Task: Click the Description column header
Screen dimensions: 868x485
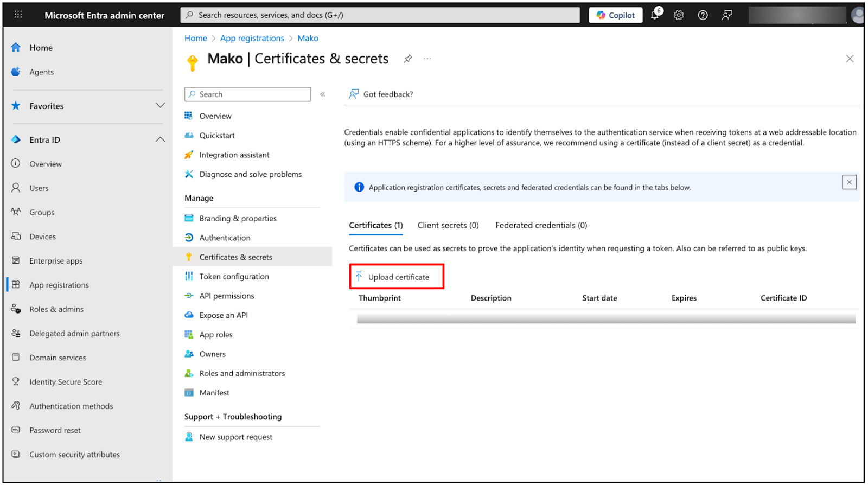Action: [491, 298]
